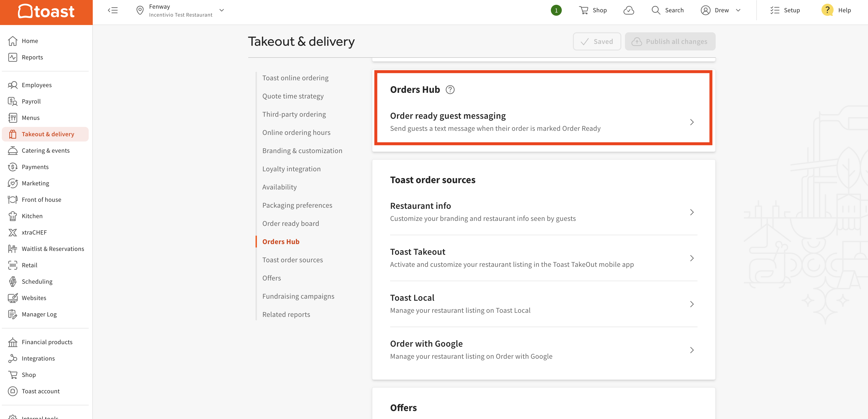The height and width of the screenshot is (419, 868).
Task: Go to Front of house
Action: (x=45, y=199)
